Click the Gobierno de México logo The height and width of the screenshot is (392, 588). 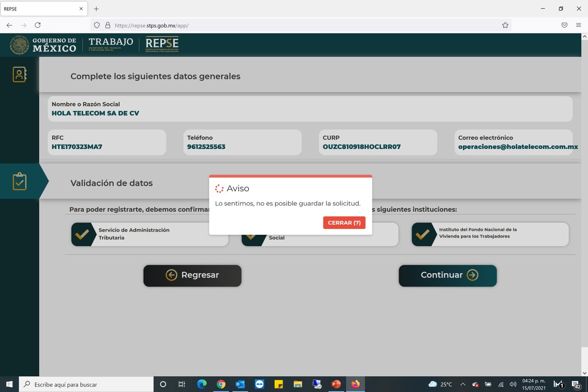43,46
